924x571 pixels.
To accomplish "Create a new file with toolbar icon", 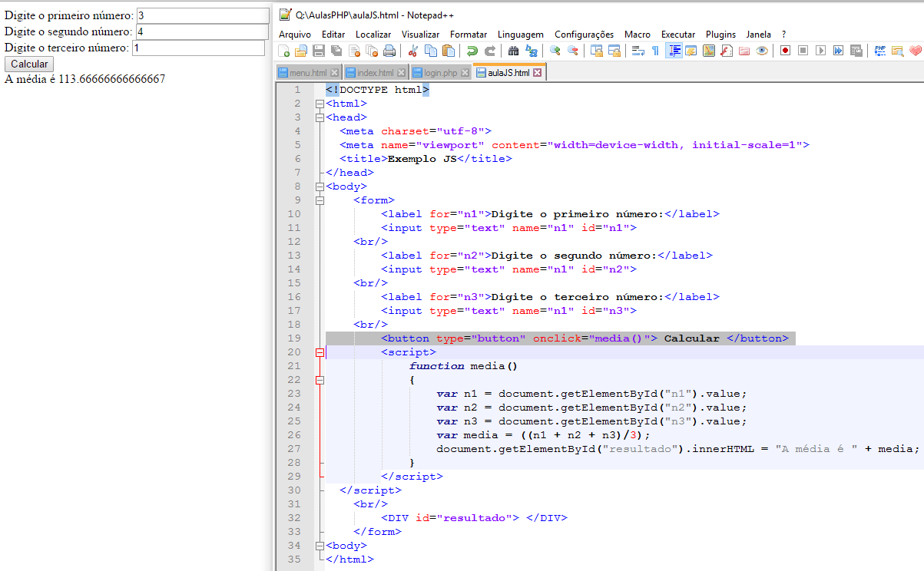I will tap(284, 51).
